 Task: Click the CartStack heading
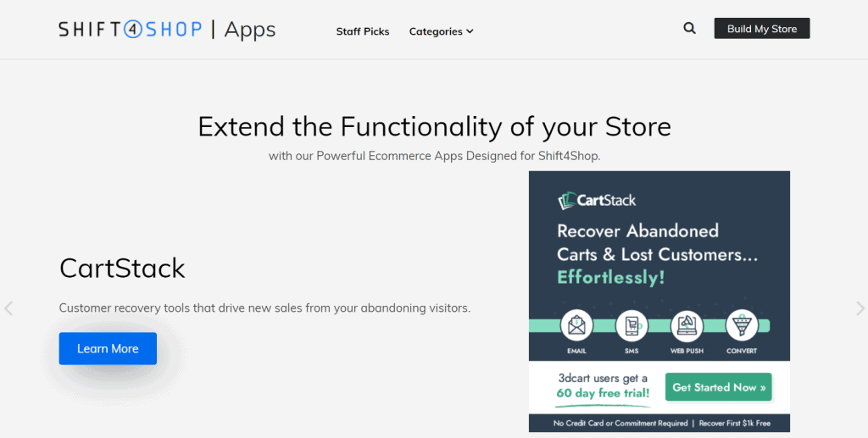pos(122,269)
